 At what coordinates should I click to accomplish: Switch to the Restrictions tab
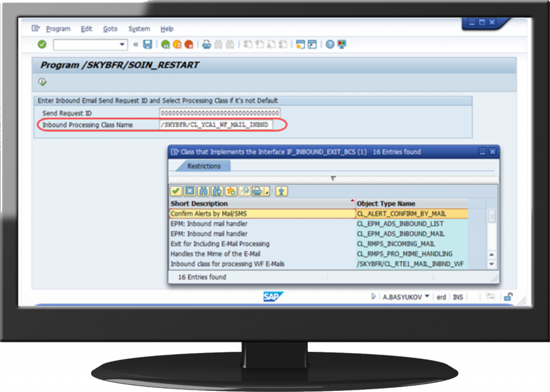tap(204, 166)
